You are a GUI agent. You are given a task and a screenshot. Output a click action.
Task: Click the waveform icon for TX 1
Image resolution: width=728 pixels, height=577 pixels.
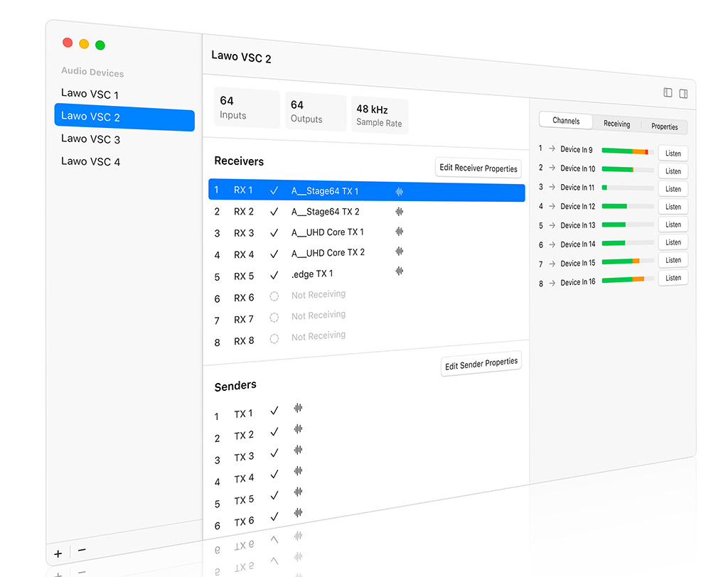[298, 408]
